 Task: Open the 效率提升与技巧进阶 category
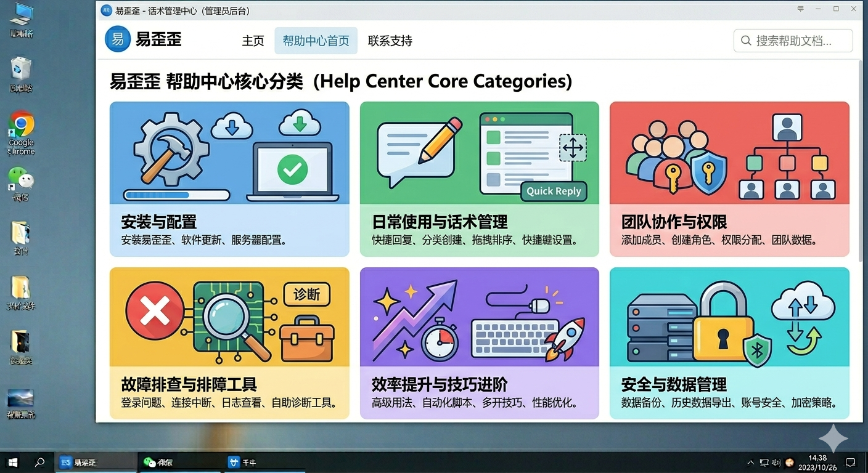click(x=479, y=343)
